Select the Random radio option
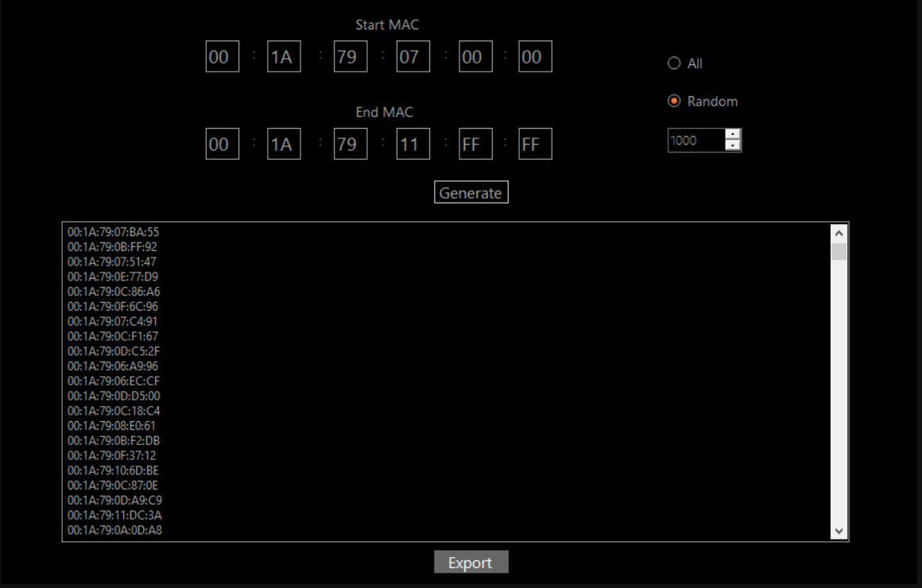The width and height of the screenshot is (922, 588). click(675, 102)
